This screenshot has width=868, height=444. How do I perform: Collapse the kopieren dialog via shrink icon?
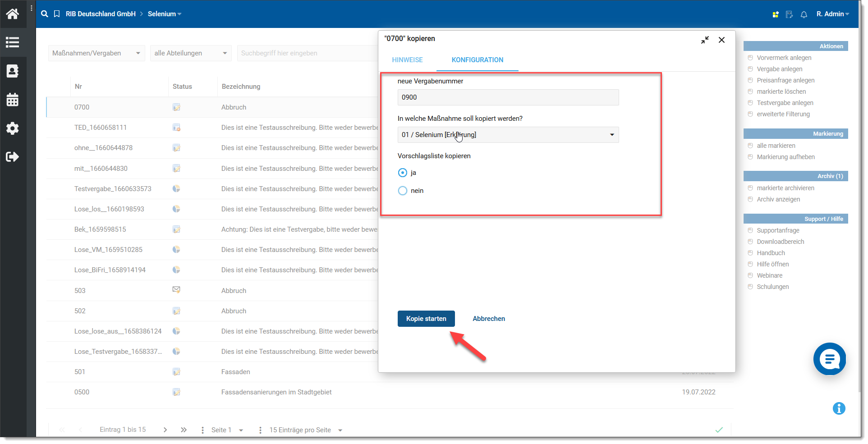pos(705,40)
